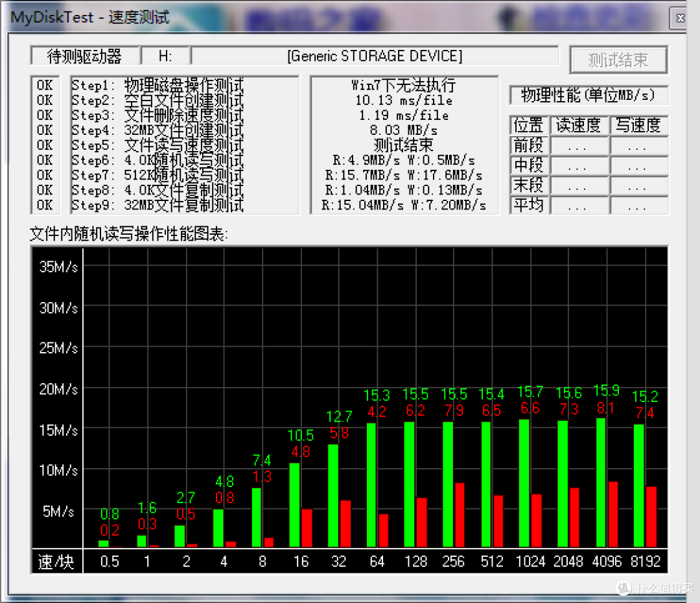Click the 写速度 column header

pos(638,125)
